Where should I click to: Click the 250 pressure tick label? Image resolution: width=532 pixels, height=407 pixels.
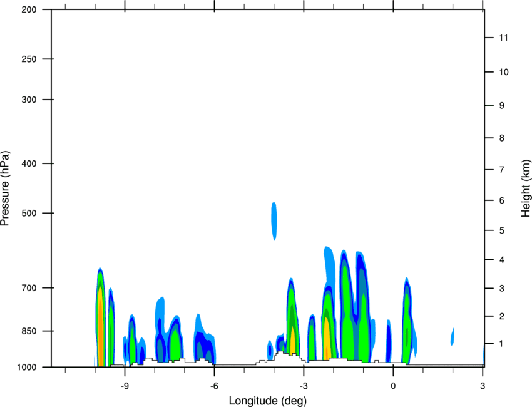pyautogui.click(x=29, y=59)
